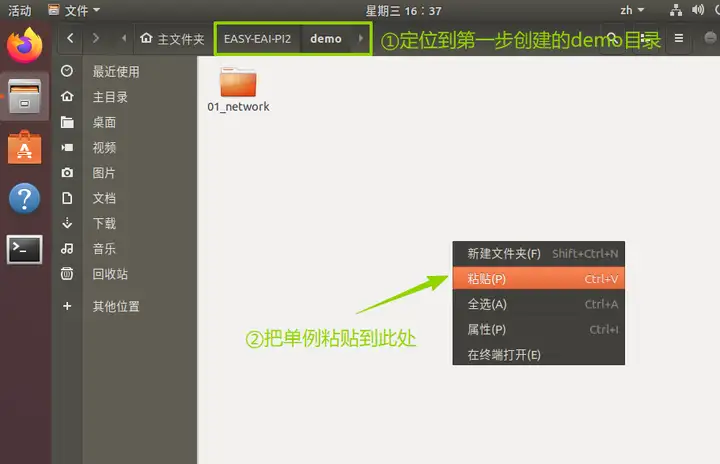This screenshot has width=720, height=464.
Task: Launch Ubuntu Software from the dock
Action: [x=24, y=148]
